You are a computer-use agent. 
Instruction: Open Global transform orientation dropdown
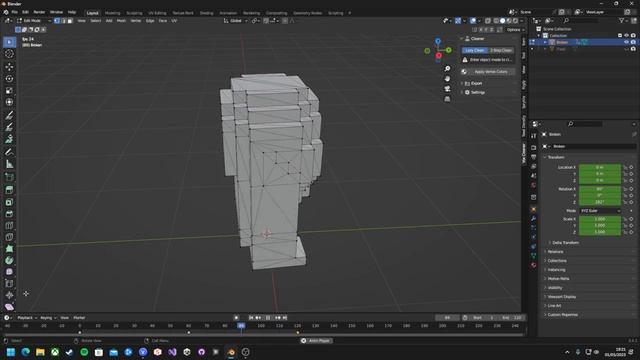pyautogui.click(x=236, y=20)
